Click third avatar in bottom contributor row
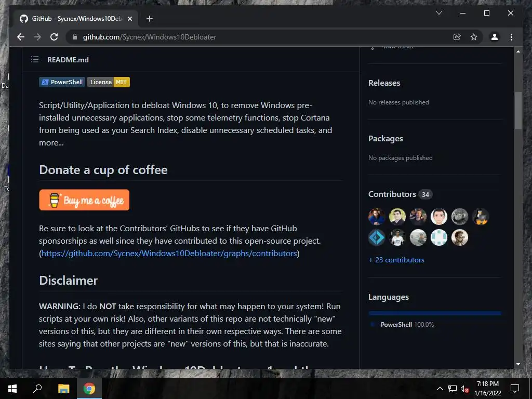The height and width of the screenshot is (399, 532). (x=418, y=237)
